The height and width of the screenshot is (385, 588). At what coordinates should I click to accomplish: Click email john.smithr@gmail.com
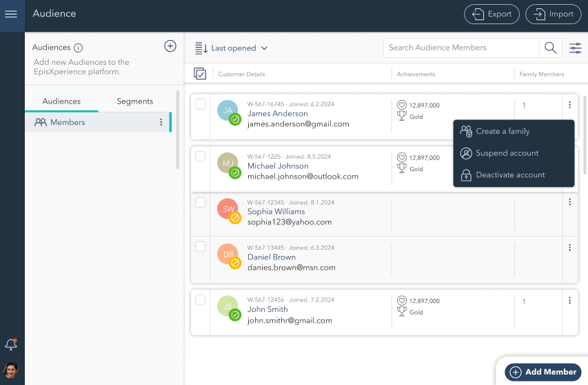(x=290, y=320)
